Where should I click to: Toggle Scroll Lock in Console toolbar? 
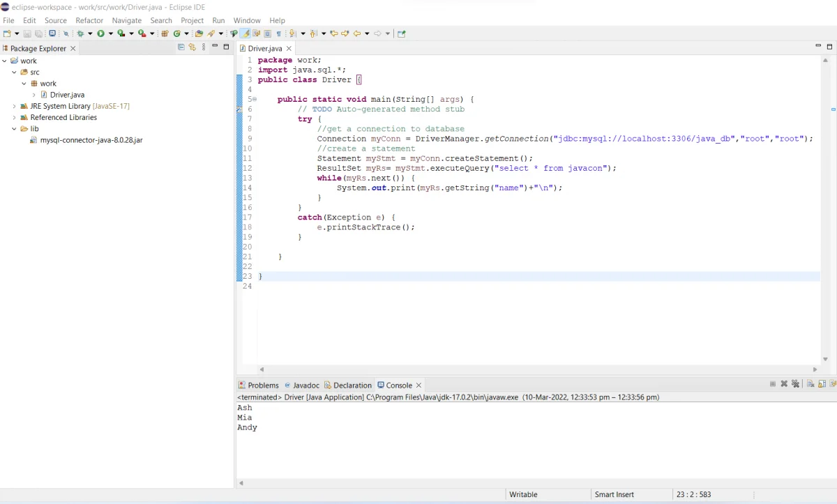point(822,384)
